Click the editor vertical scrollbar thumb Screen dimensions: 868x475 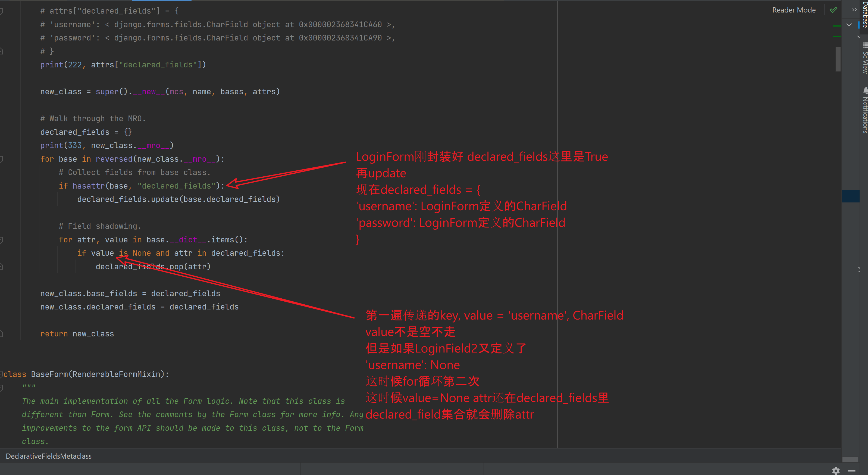point(838,59)
